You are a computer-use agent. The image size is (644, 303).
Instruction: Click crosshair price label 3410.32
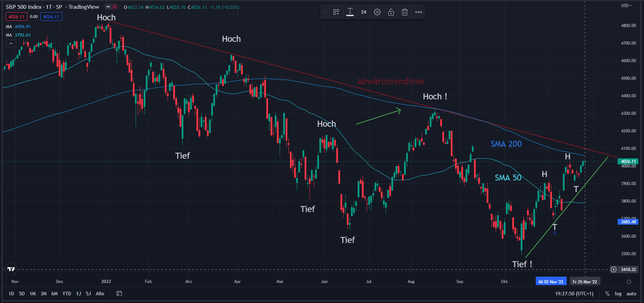[628, 269]
